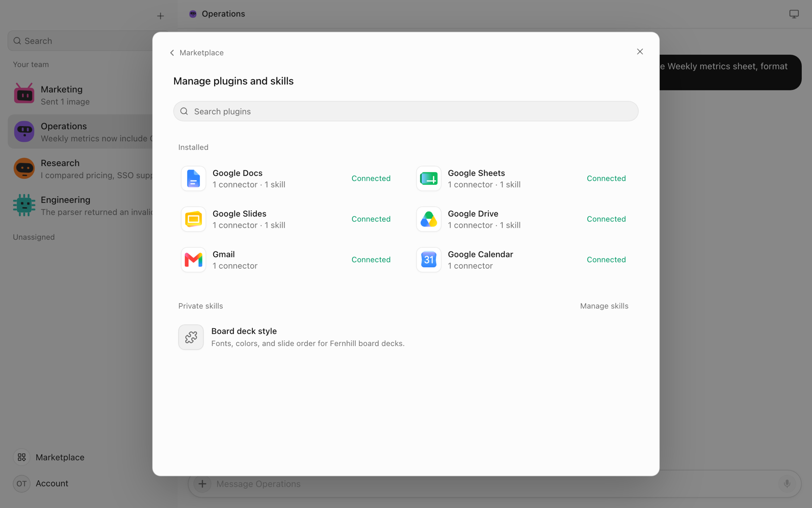Click the Google Drive plugin icon
Image resolution: width=812 pixels, height=508 pixels.
[x=429, y=219]
